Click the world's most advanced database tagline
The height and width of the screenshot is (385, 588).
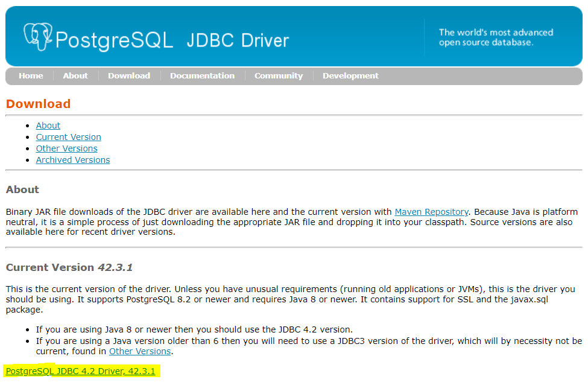click(x=496, y=37)
